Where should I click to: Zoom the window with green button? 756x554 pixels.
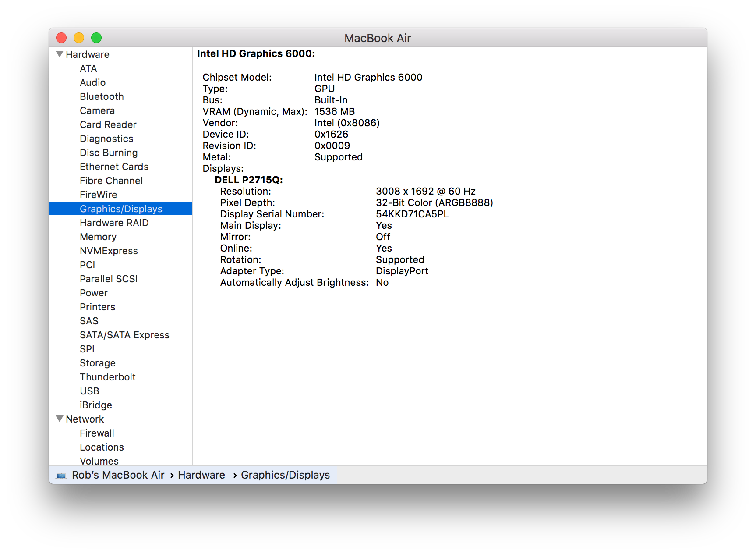[x=96, y=38]
